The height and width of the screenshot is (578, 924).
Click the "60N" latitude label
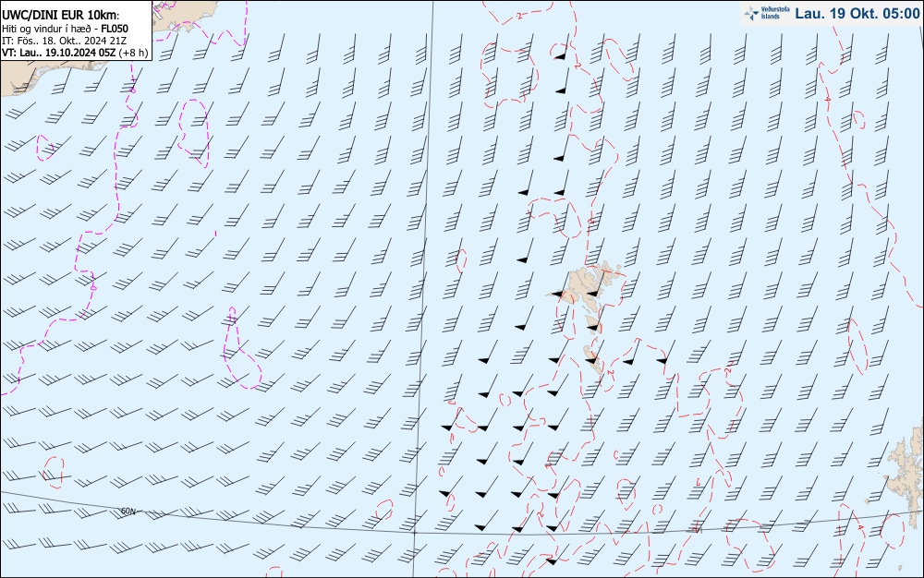coord(128,511)
